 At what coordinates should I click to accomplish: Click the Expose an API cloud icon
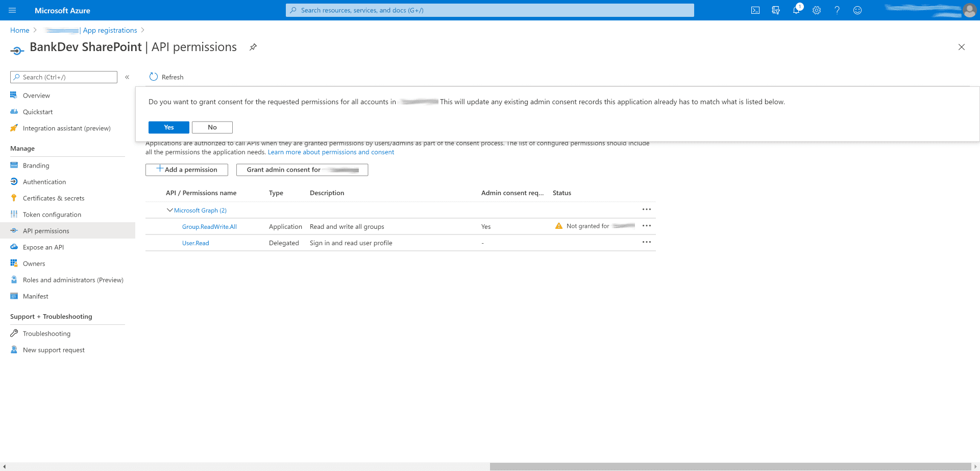(14, 247)
